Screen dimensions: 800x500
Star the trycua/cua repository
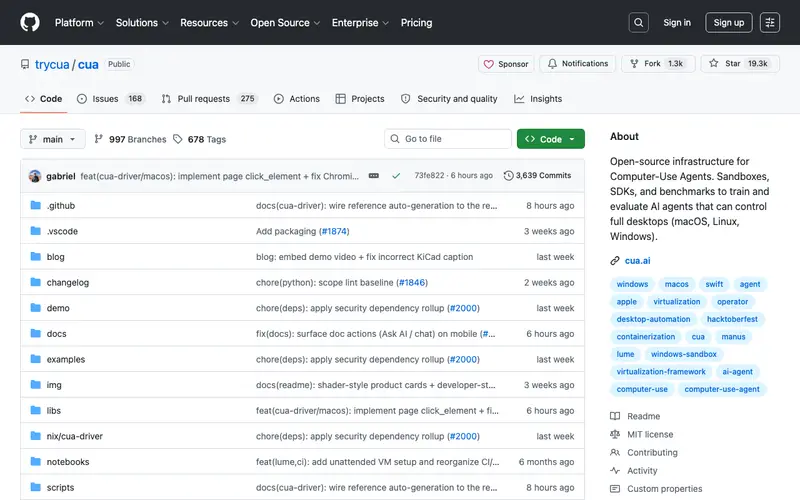click(x=740, y=64)
